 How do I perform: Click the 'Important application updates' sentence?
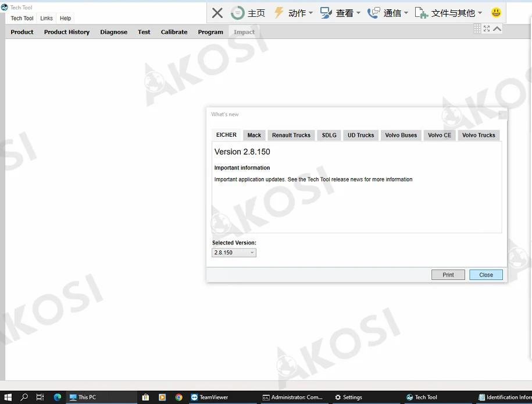pyautogui.click(x=313, y=179)
